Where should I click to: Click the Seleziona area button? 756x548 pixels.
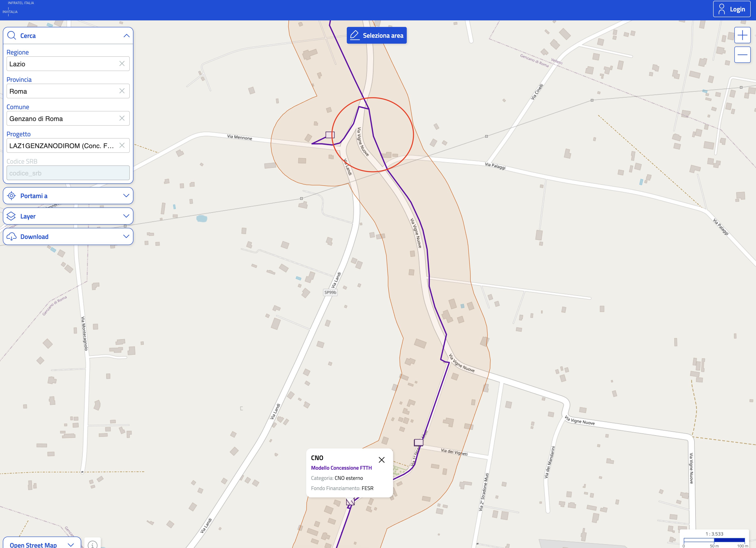[x=377, y=35]
